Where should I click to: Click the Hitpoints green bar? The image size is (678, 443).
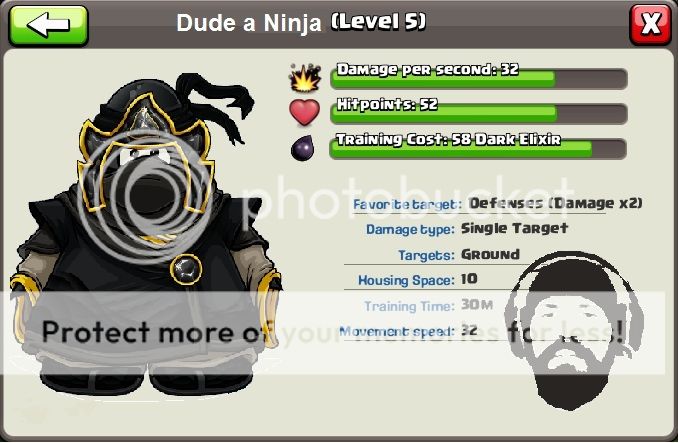coord(479,113)
